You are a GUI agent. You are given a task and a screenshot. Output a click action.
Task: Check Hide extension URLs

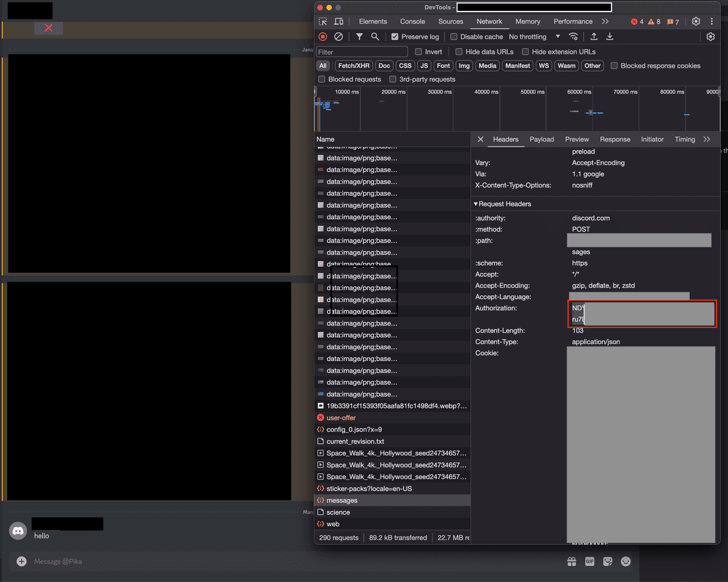coord(525,52)
